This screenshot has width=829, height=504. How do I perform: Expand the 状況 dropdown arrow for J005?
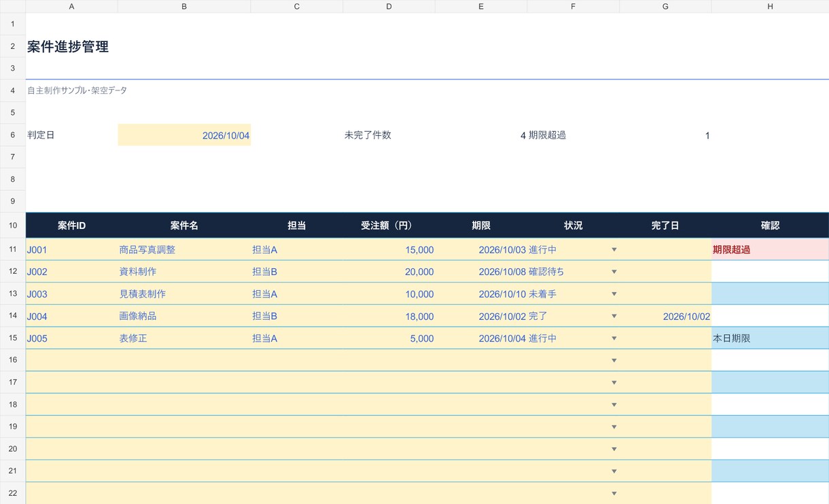point(614,338)
